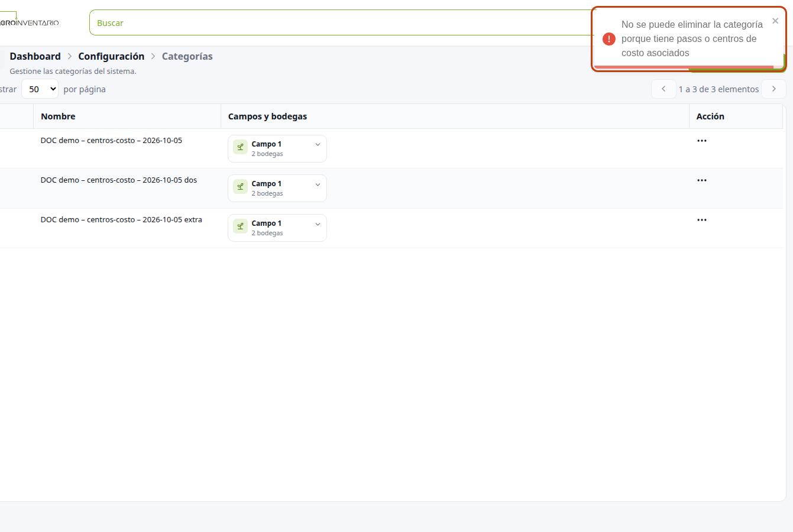Click the red error alert icon

609,39
